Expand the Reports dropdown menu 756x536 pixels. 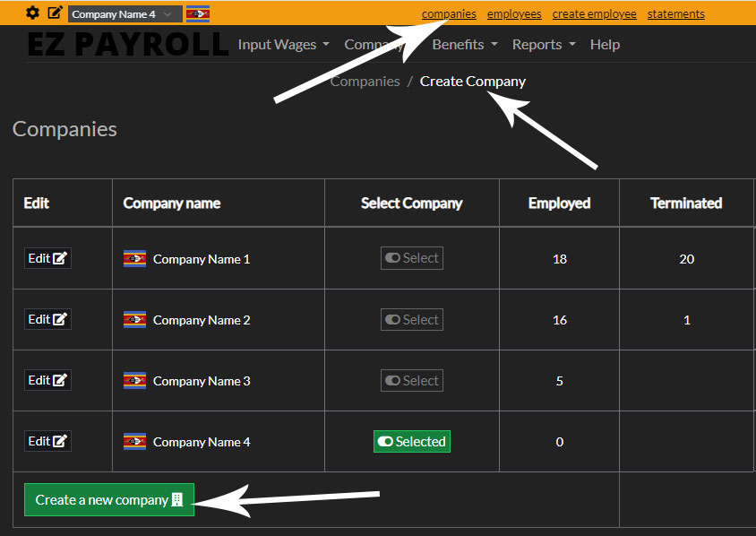click(x=543, y=44)
